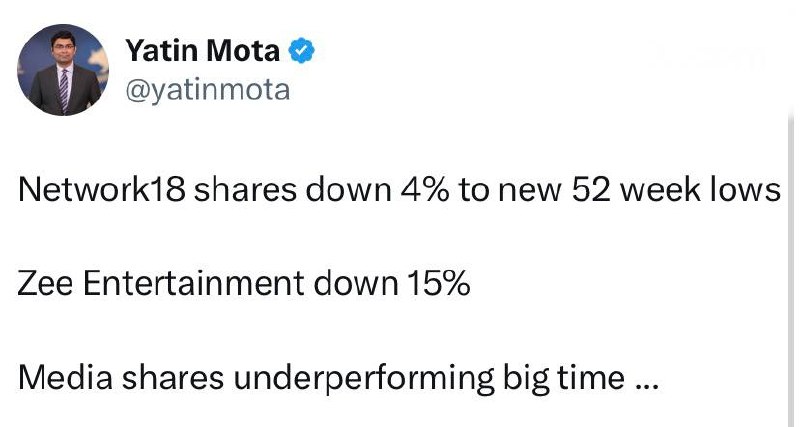Screen dimensions: 800x427
Task: Click the 'Zee Entertainment' text
Action: click(161, 284)
